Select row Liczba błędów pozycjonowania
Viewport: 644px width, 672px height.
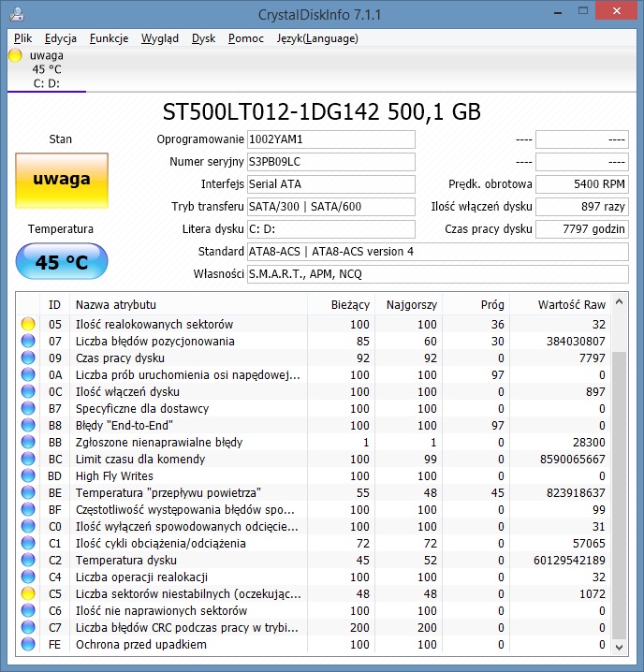pyautogui.click(x=314, y=341)
